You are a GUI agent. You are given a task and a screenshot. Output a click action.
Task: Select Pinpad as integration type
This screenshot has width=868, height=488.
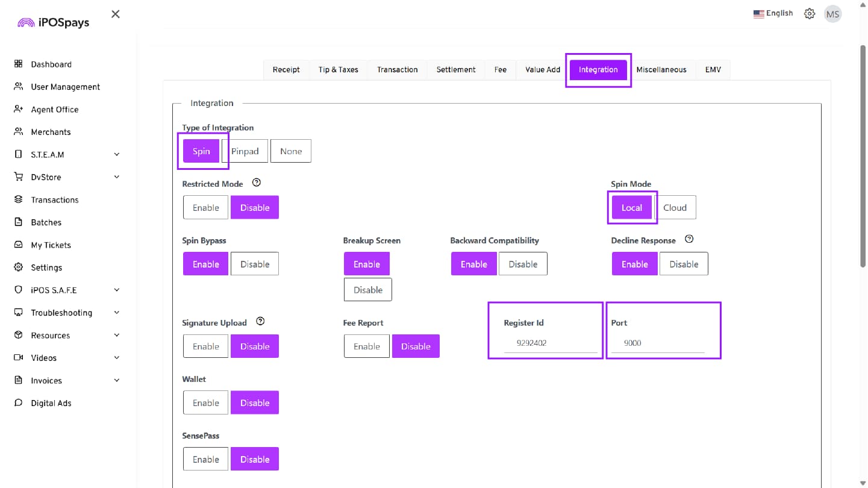click(245, 151)
